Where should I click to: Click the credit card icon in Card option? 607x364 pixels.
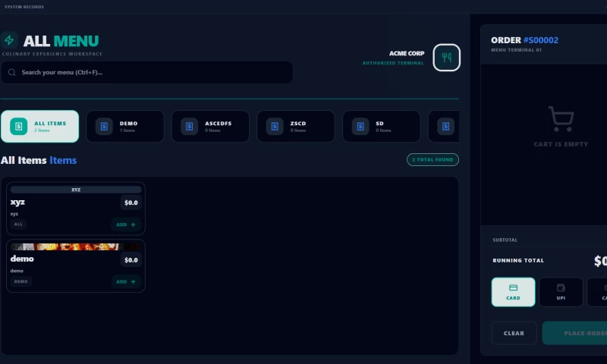(x=514, y=288)
